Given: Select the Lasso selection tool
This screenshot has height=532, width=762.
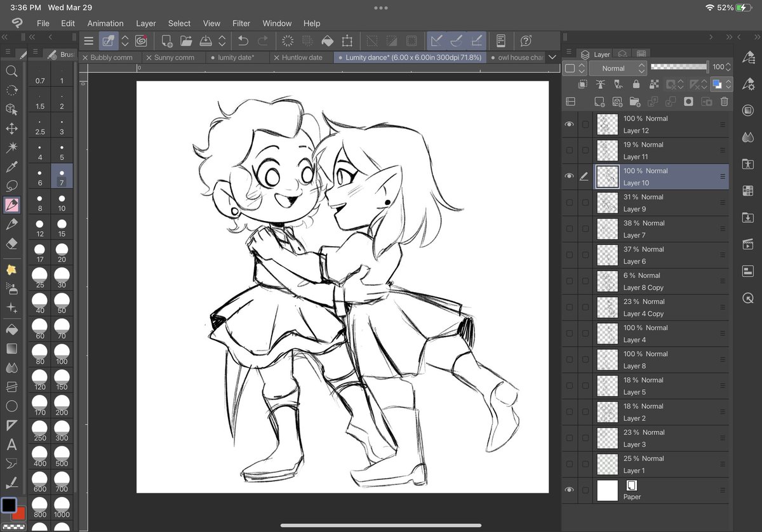Looking at the screenshot, I should tap(11, 186).
